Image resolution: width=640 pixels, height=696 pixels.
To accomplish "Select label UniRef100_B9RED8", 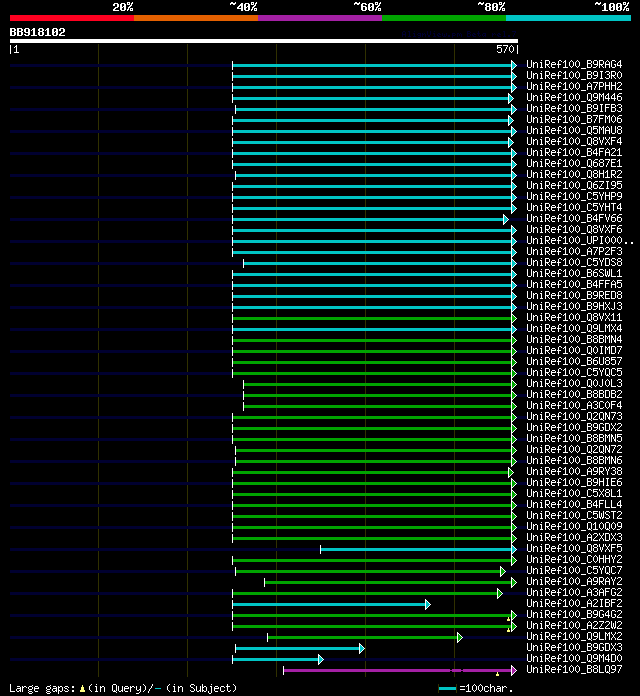I will pyautogui.click(x=574, y=296).
